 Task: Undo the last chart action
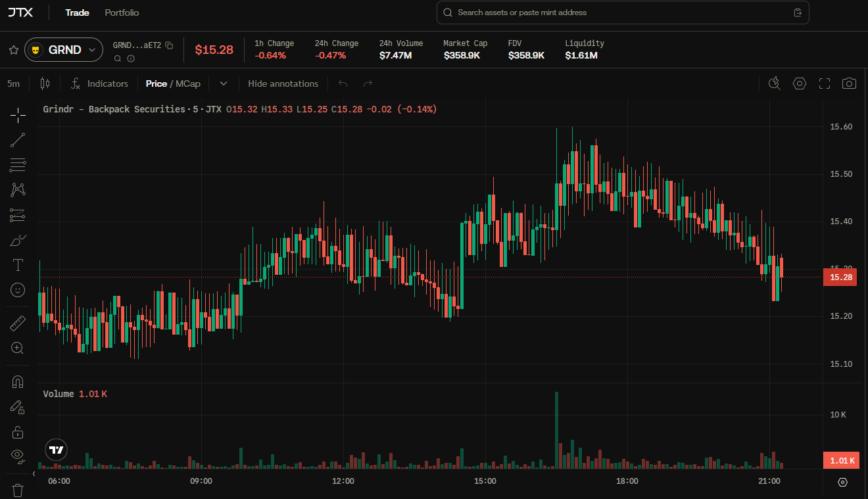click(x=343, y=83)
